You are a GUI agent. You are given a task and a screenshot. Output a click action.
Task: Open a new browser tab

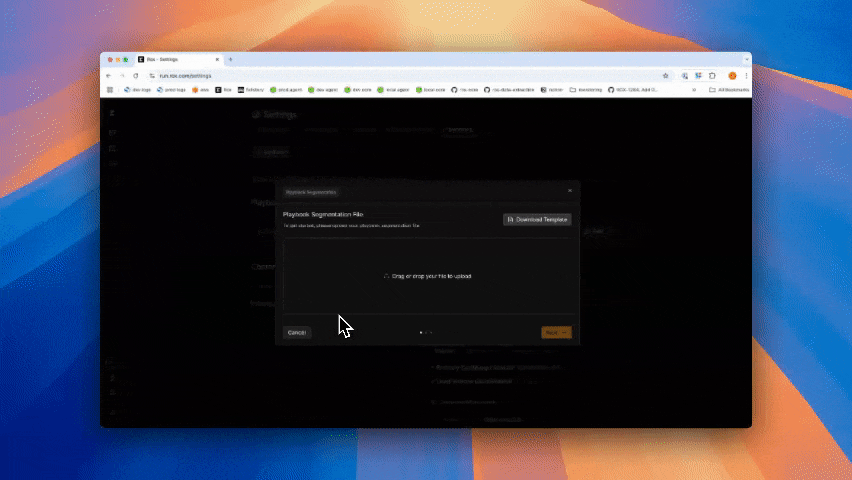(x=231, y=60)
